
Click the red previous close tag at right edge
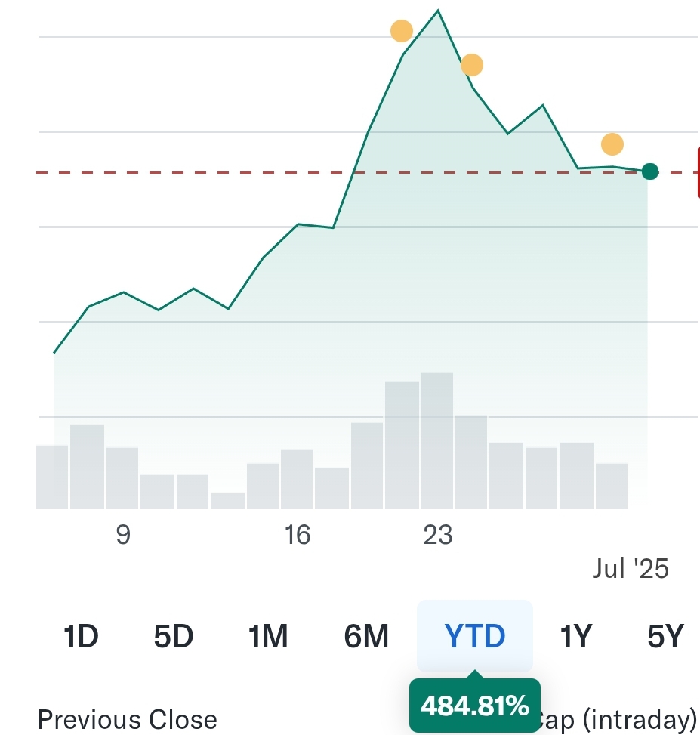(x=698, y=172)
